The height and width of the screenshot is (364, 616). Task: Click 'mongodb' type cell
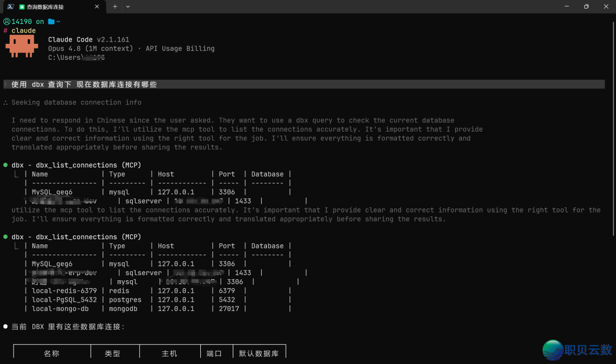point(123,309)
